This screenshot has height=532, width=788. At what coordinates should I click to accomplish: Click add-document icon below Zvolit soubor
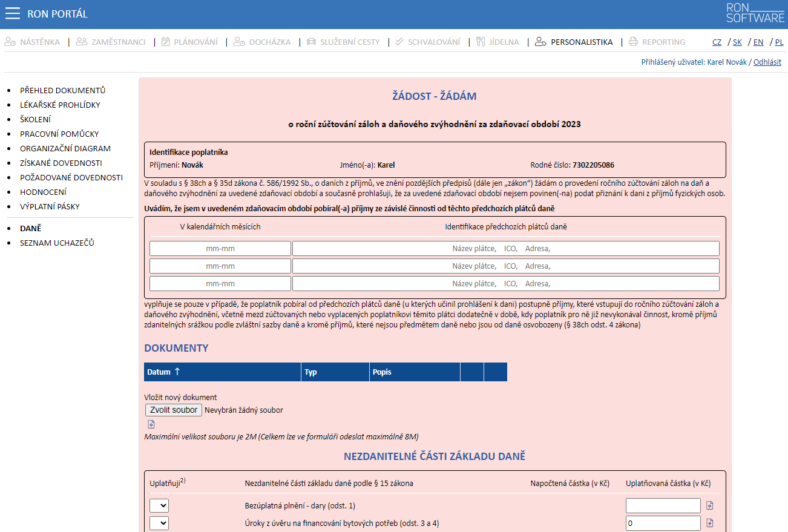[x=151, y=424]
